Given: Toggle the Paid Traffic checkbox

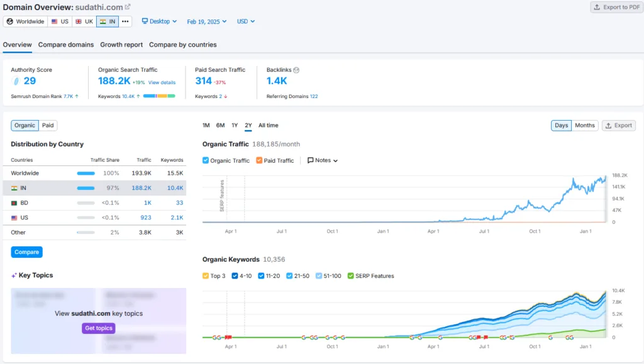Looking at the screenshot, I should click(x=259, y=160).
